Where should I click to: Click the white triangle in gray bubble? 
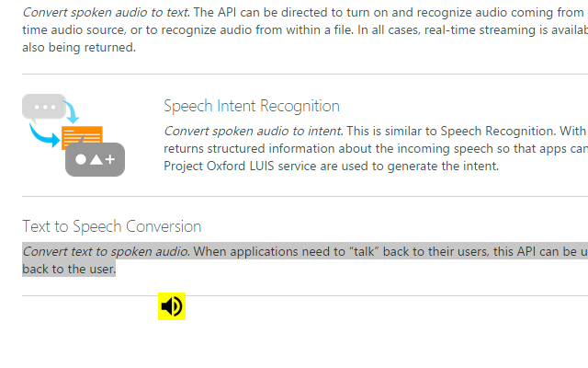click(x=96, y=159)
